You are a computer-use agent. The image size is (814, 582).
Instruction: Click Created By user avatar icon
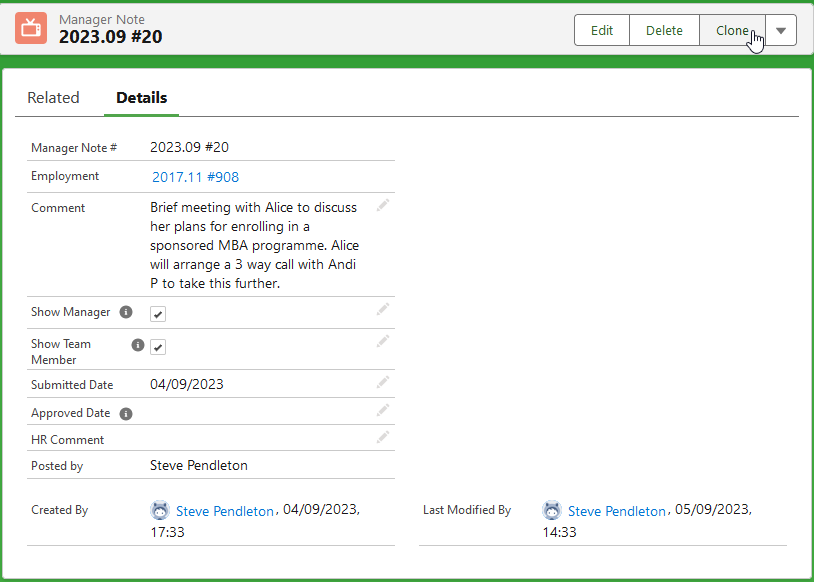160,510
